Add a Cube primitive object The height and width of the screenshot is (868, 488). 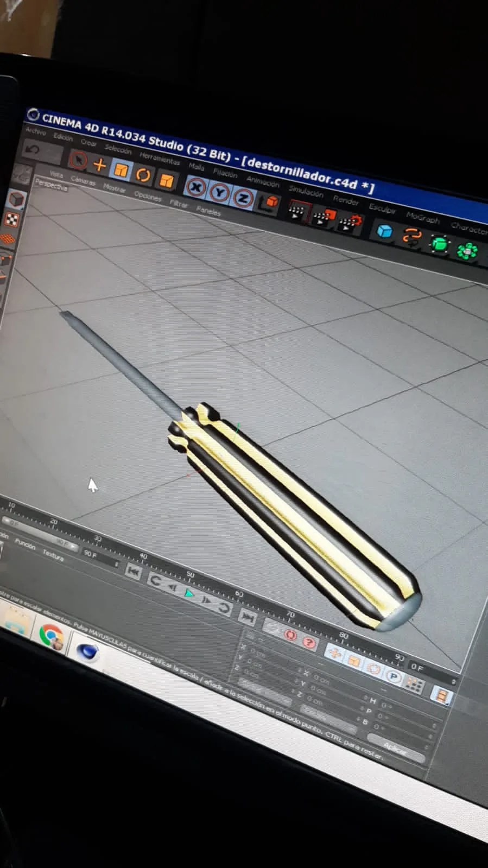coord(385,231)
